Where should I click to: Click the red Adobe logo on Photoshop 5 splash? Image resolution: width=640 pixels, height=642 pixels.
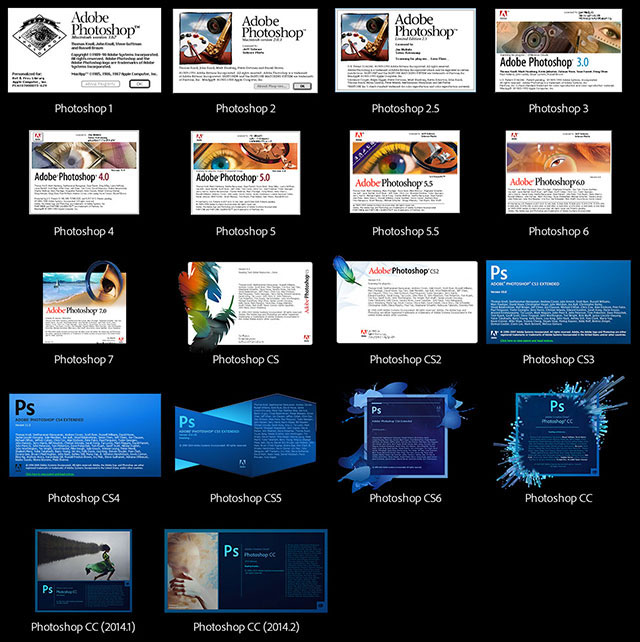pyautogui.click(x=199, y=138)
